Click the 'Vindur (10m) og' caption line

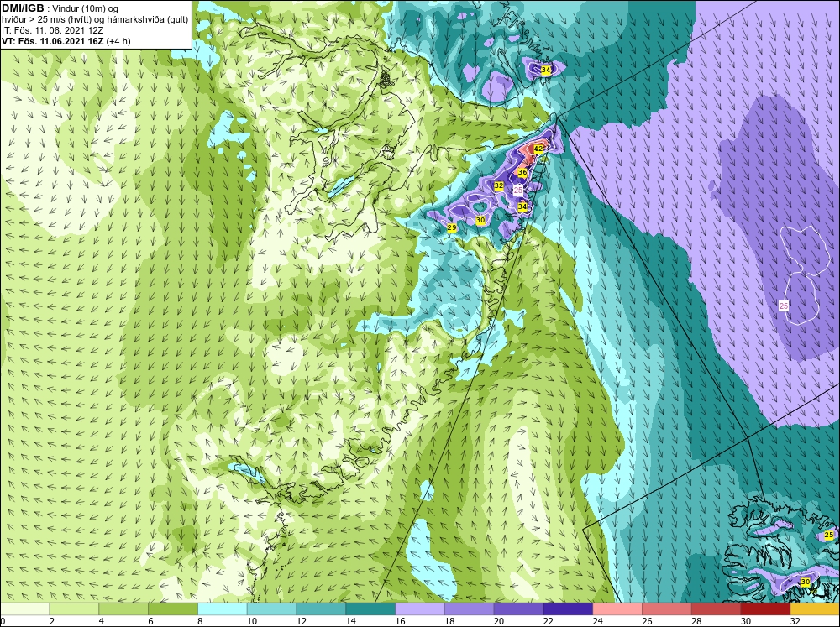[x=86, y=8]
